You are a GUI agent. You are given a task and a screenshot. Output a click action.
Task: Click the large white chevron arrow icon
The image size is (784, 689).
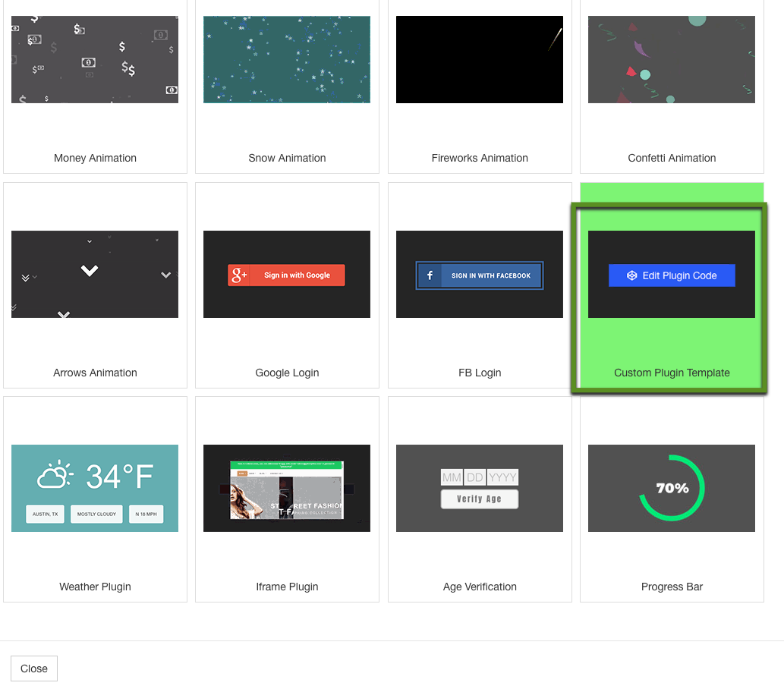90,270
